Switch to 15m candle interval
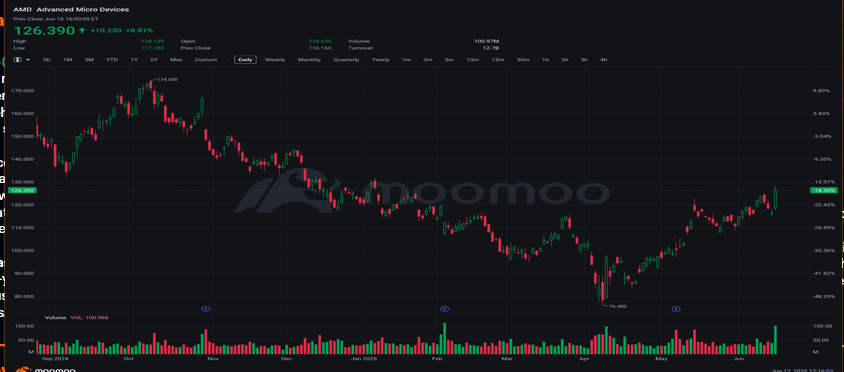The width and height of the screenshot is (844, 372). [497, 60]
